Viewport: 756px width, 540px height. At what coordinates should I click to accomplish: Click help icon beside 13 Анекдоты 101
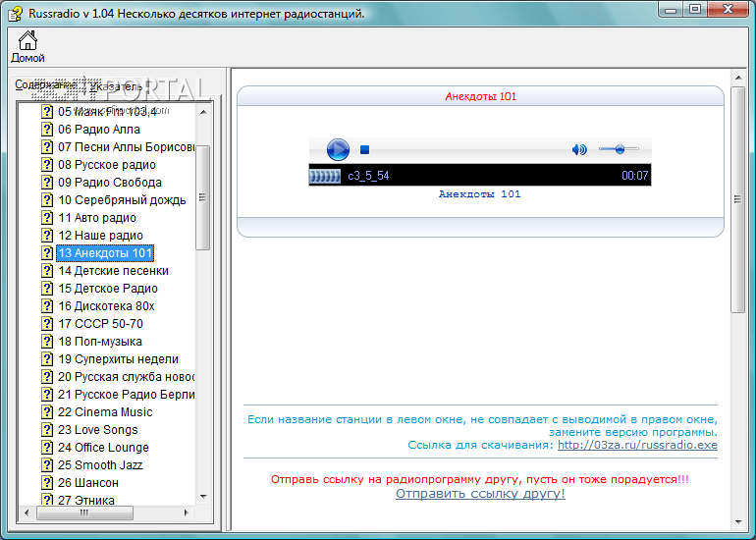(x=47, y=253)
